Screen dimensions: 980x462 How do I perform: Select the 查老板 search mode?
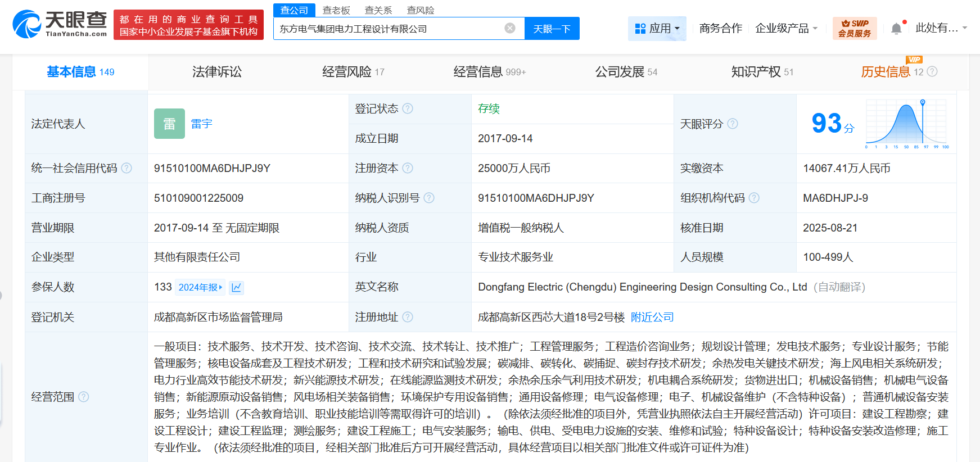point(336,10)
